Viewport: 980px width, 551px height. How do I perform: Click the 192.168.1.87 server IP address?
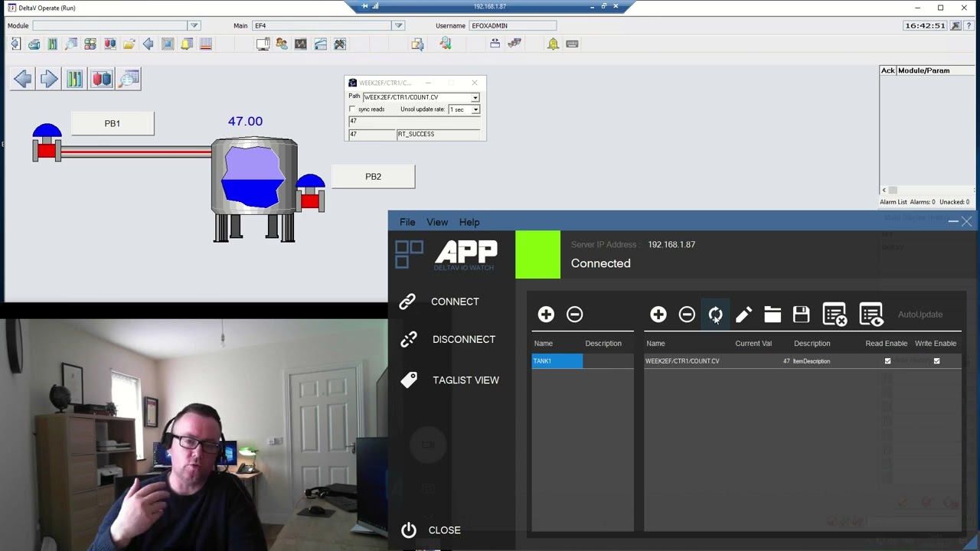[x=671, y=245]
